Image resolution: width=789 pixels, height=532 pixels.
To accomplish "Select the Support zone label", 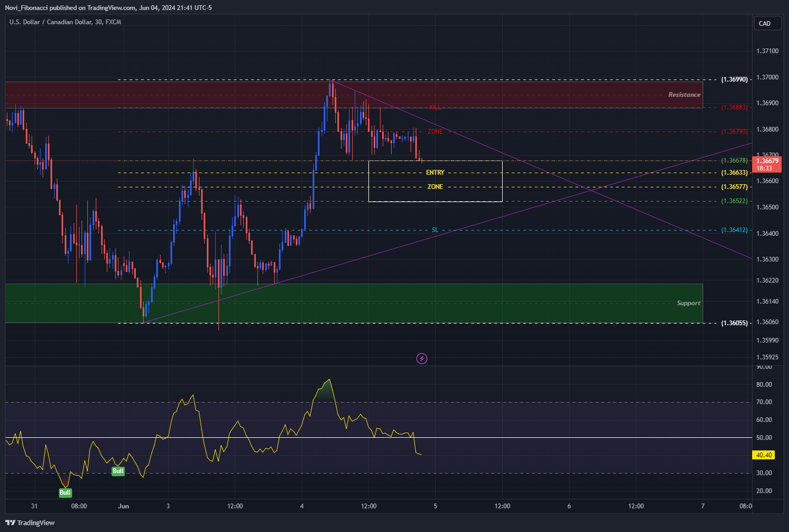I will 688,303.
